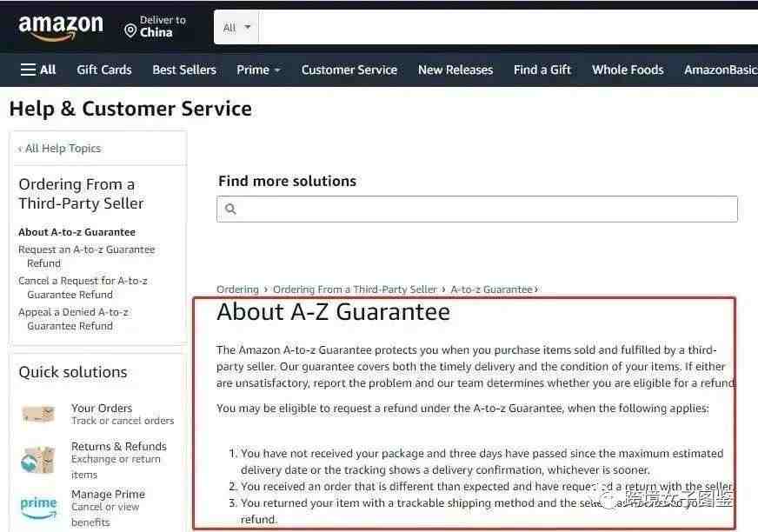
Task: Open Manage Prime quick solution
Action: pyautogui.click(x=108, y=494)
